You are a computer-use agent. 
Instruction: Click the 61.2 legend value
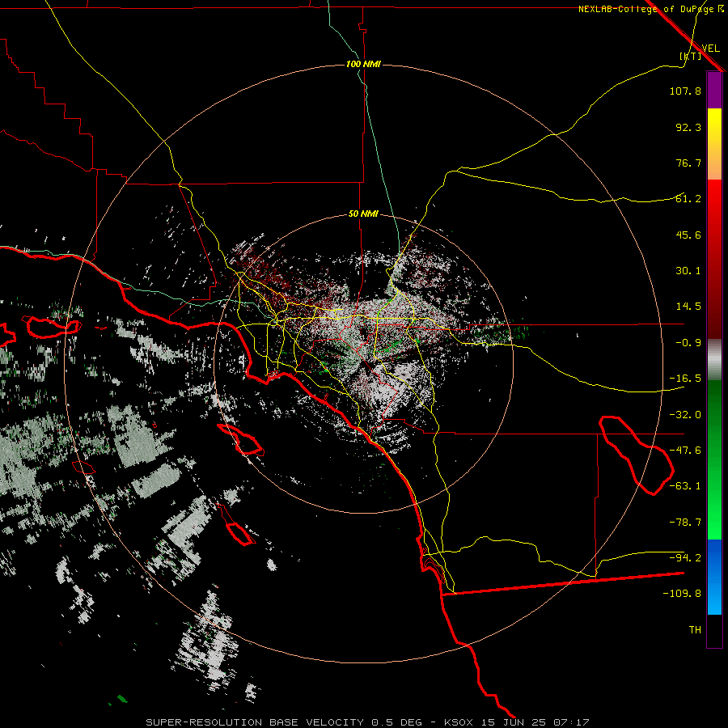688,199
